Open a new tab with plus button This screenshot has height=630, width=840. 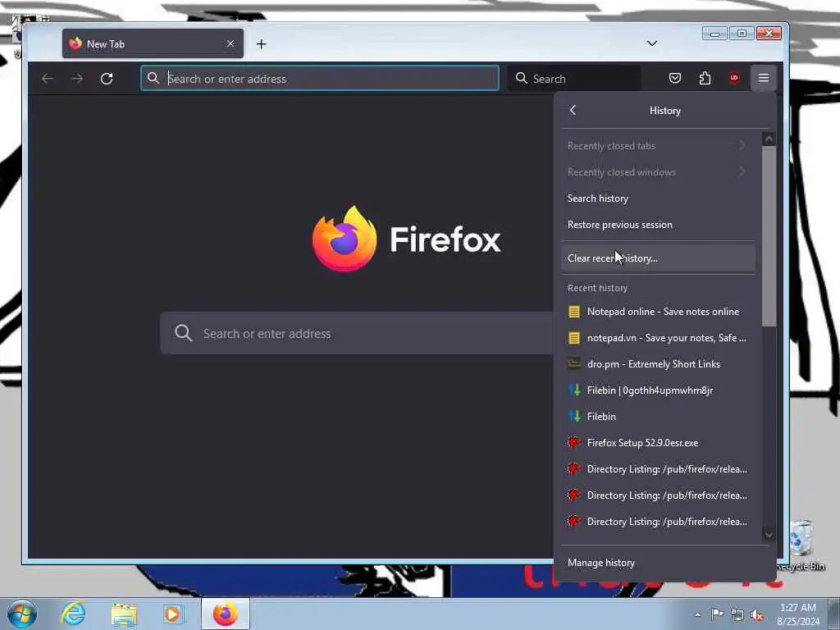[x=262, y=44]
